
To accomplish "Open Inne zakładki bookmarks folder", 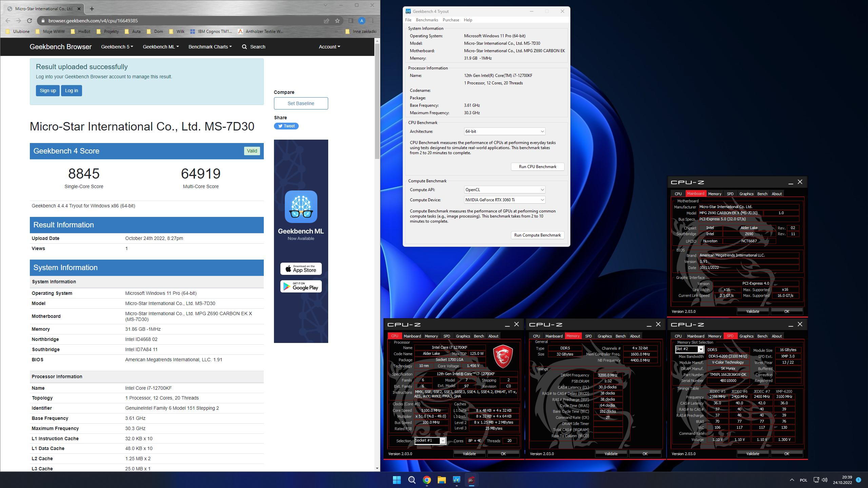I will [361, 32].
